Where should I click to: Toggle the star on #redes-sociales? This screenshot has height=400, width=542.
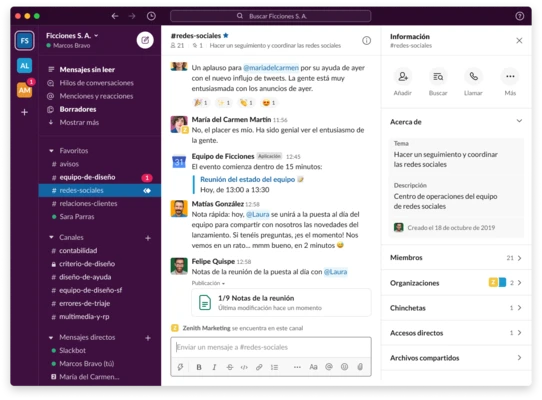226,35
